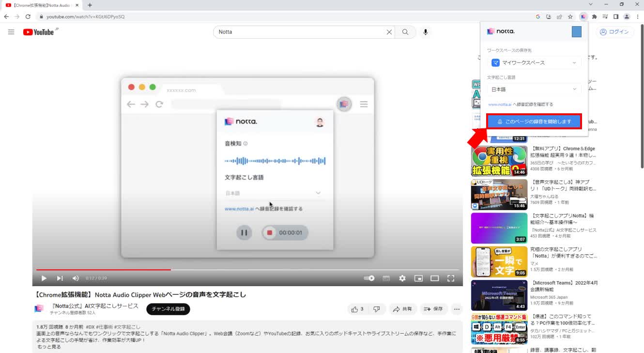The width and height of the screenshot is (644, 353).
Task: Toggle video subtitles button
Action: 386,278
